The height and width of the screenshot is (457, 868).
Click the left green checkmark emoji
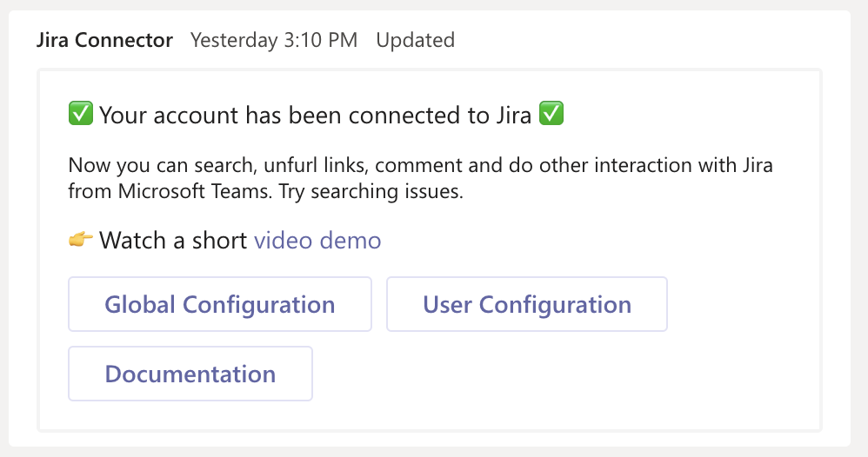point(80,114)
